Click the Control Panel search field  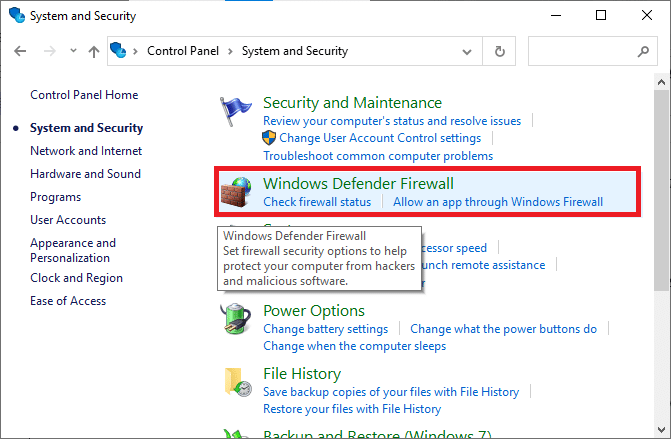pyautogui.click(x=580, y=50)
